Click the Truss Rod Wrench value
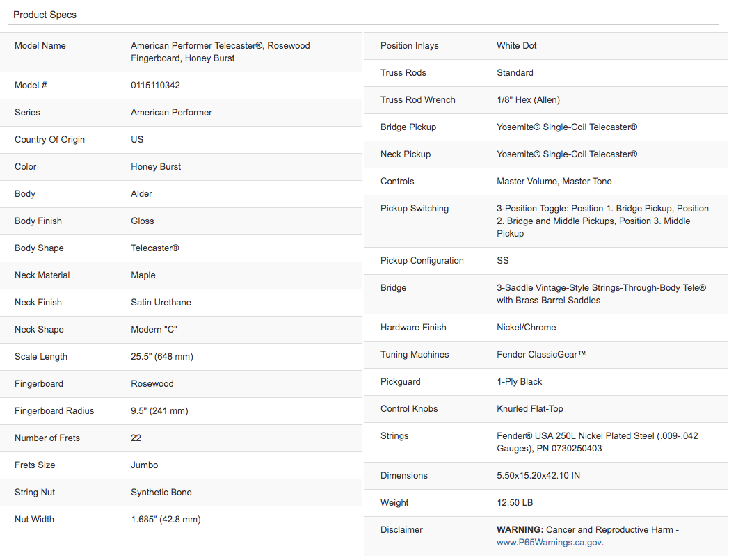 pyautogui.click(x=528, y=100)
